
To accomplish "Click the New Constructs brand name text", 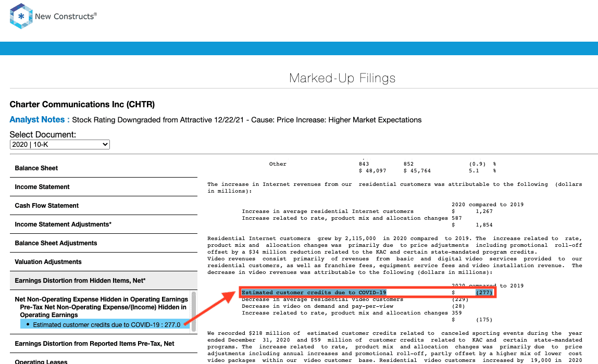I will (66, 16).
